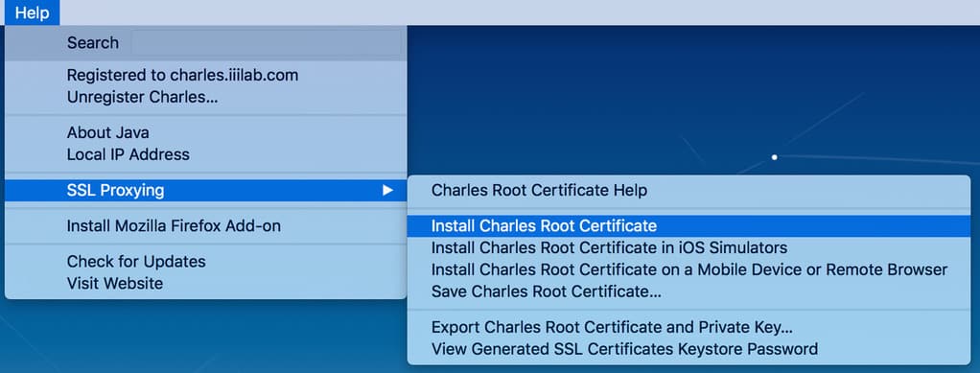
Task: Select Export Charles Root Certificate and Private Key...
Action: [688, 327]
